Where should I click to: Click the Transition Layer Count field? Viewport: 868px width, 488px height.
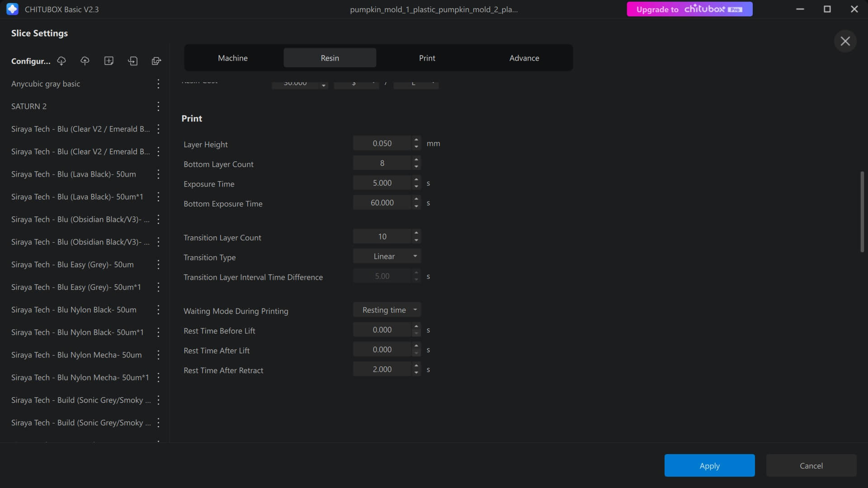tap(382, 236)
